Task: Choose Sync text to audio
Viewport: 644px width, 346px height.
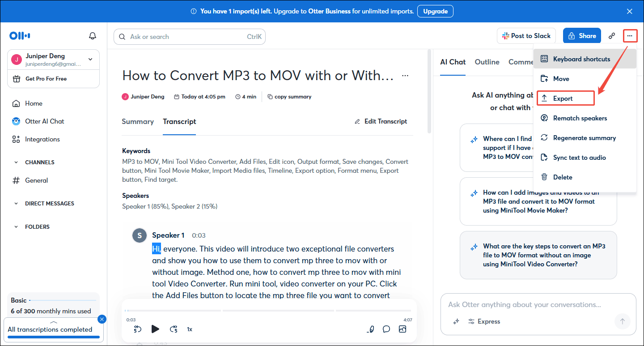Action: [585, 158]
